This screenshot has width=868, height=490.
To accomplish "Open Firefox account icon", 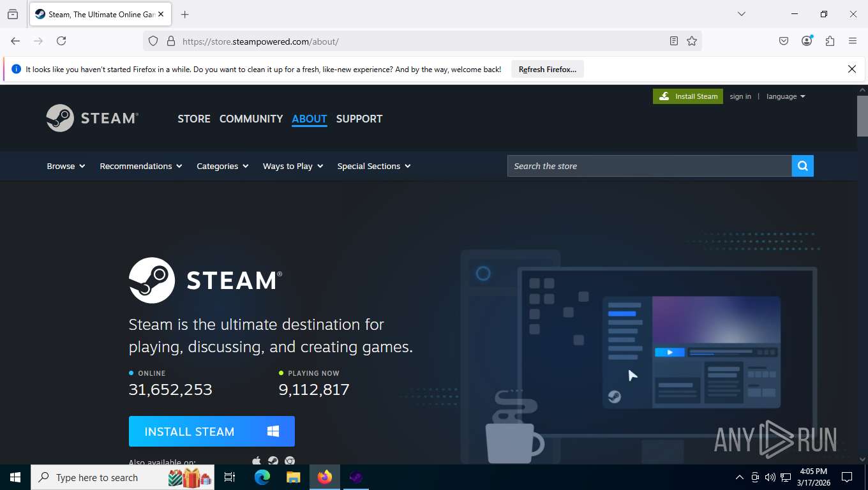I will 807,41.
